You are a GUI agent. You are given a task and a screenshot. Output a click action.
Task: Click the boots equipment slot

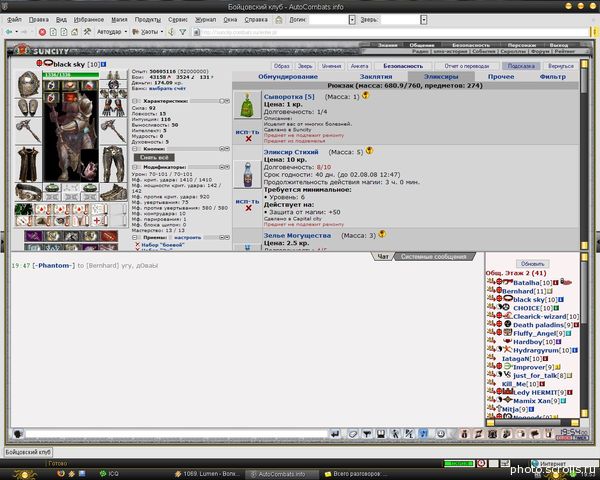pyautogui.click(x=113, y=192)
